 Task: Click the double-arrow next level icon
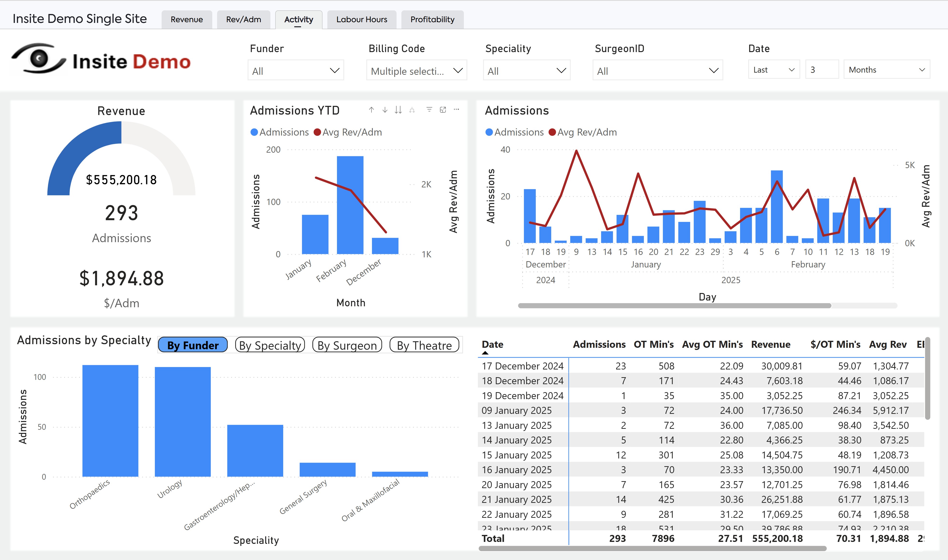tap(398, 110)
